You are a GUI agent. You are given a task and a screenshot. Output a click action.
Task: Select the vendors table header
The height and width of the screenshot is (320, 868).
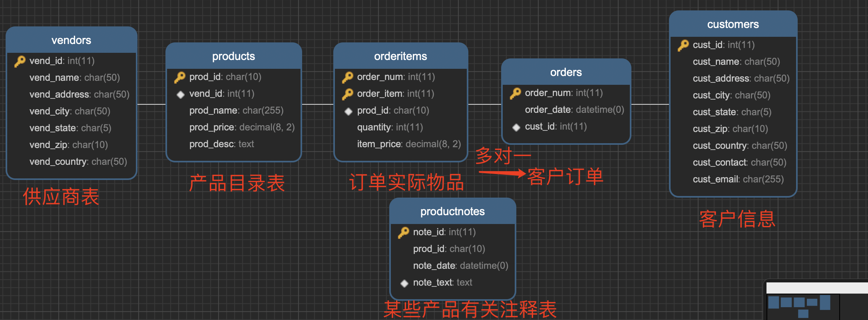tap(71, 40)
